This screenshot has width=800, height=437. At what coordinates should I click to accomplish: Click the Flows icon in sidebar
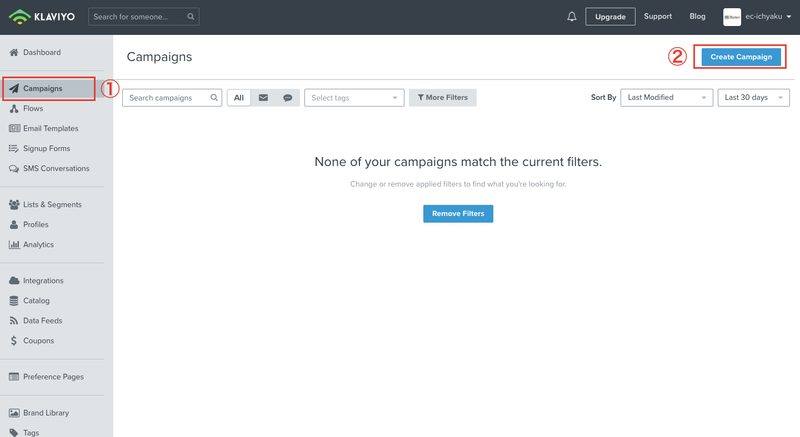pos(14,108)
